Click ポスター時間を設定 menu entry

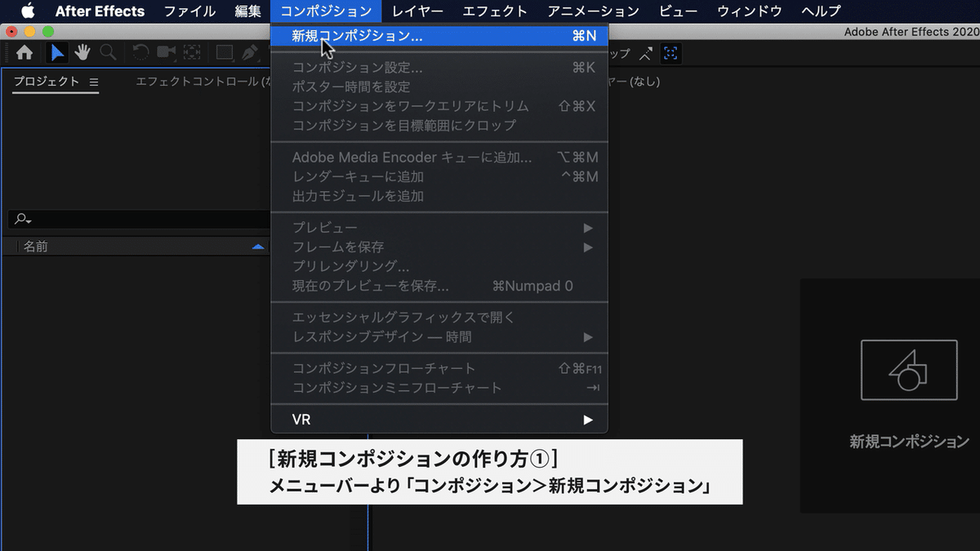coord(439,87)
